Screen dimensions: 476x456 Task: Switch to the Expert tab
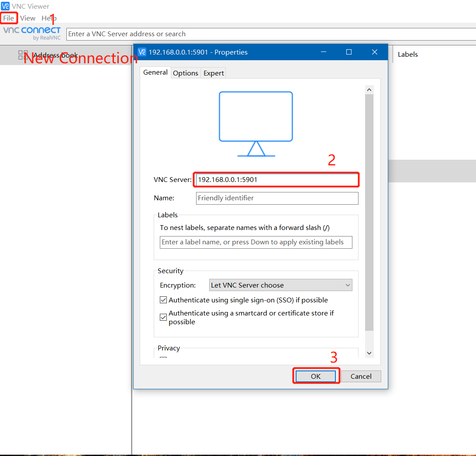214,73
